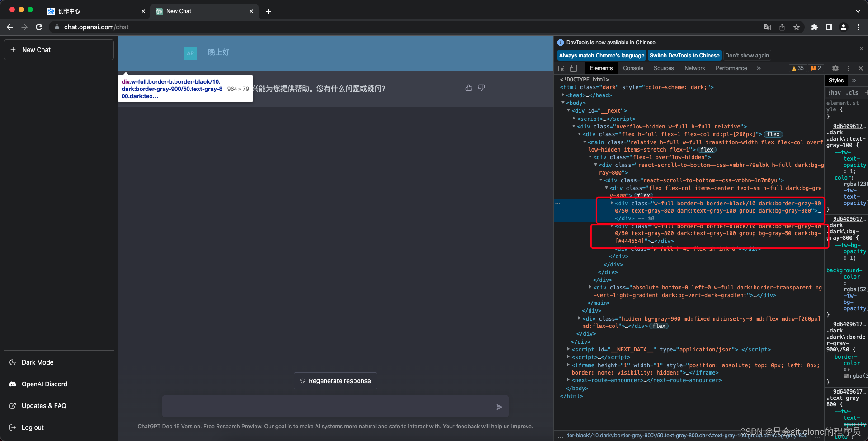Open DevTools customize three-dot menu
The width and height of the screenshot is (868, 441).
coord(848,68)
